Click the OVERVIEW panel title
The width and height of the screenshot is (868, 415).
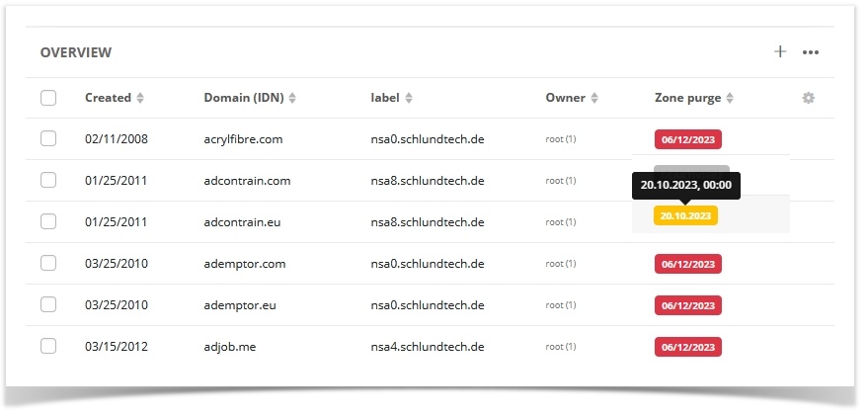76,52
